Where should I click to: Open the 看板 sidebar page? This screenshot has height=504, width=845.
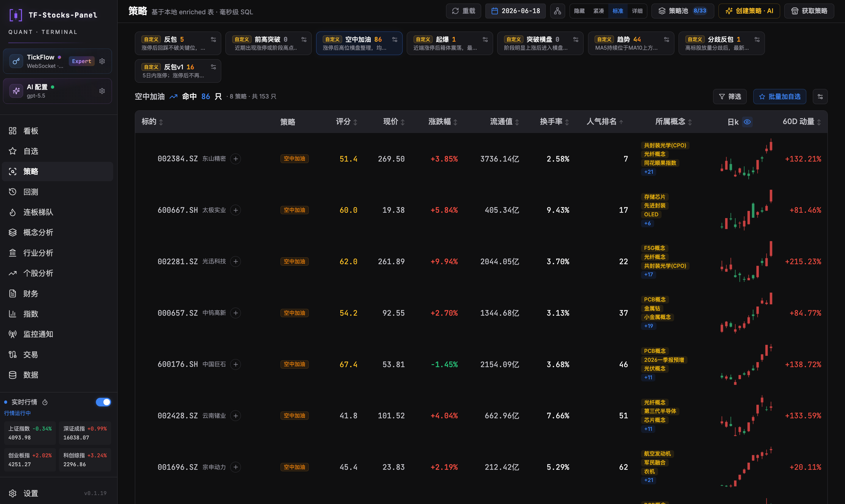click(57, 131)
